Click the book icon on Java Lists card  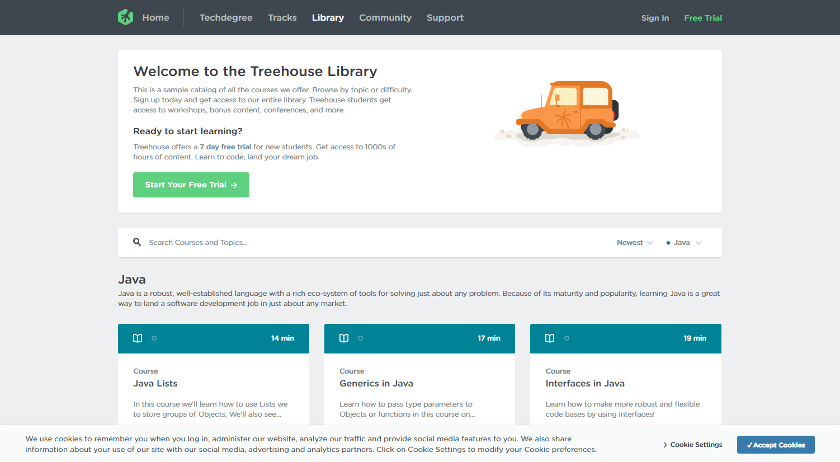click(138, 338)
